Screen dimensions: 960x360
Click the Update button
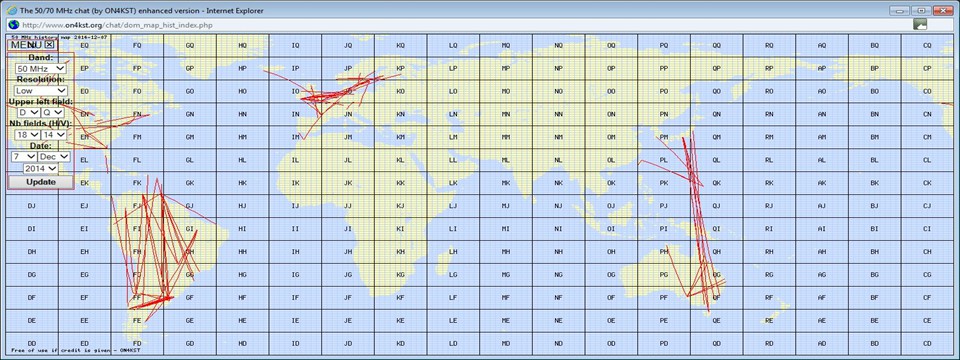pos(41,182)
